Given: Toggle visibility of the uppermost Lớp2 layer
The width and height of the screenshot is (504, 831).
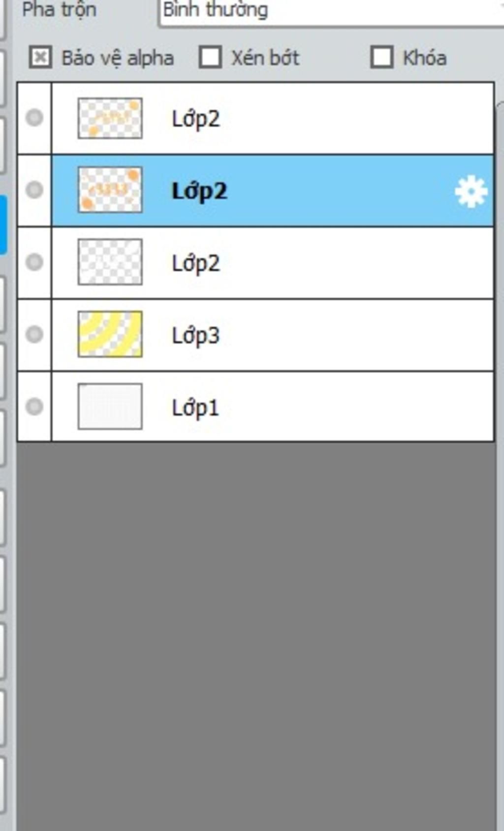Looking at the screenshot, I should [34, 118].
